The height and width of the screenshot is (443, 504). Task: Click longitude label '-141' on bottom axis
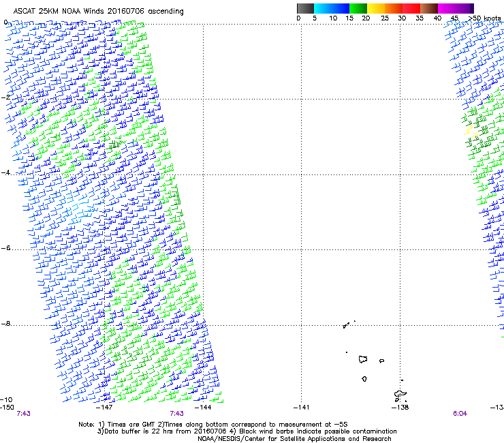click(x=302, y=408)
